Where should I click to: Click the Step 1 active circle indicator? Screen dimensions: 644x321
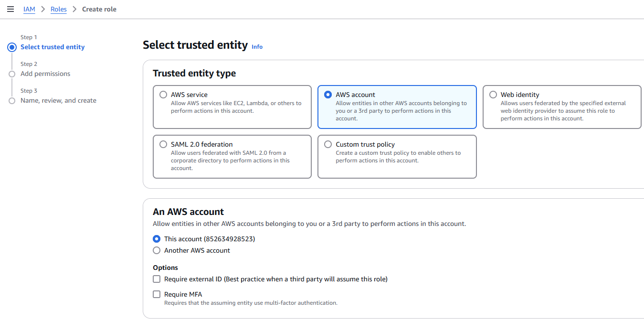tap(12, 47)
